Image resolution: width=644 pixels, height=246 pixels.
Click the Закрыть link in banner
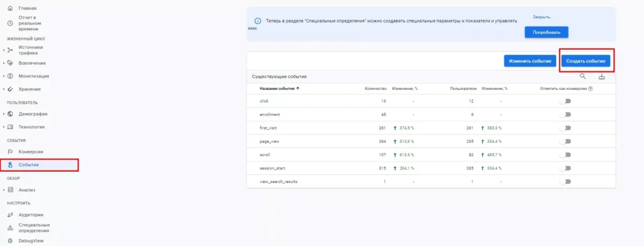pos(541,17)
